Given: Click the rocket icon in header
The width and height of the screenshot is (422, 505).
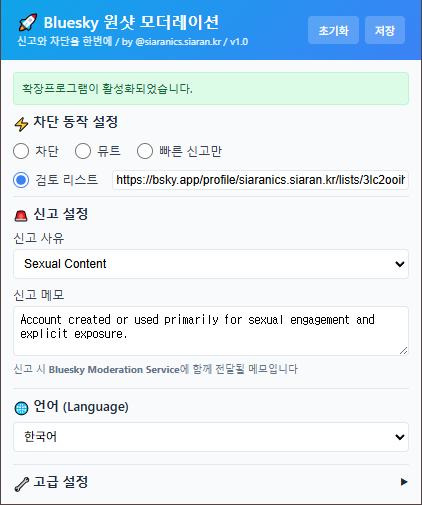Looking at the screenshot, I should pos(27,22).
